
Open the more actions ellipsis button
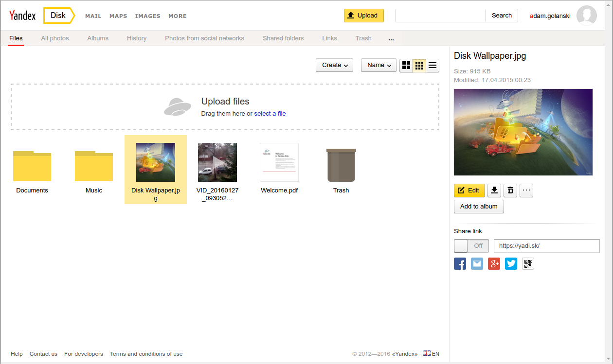coord(526,191)
